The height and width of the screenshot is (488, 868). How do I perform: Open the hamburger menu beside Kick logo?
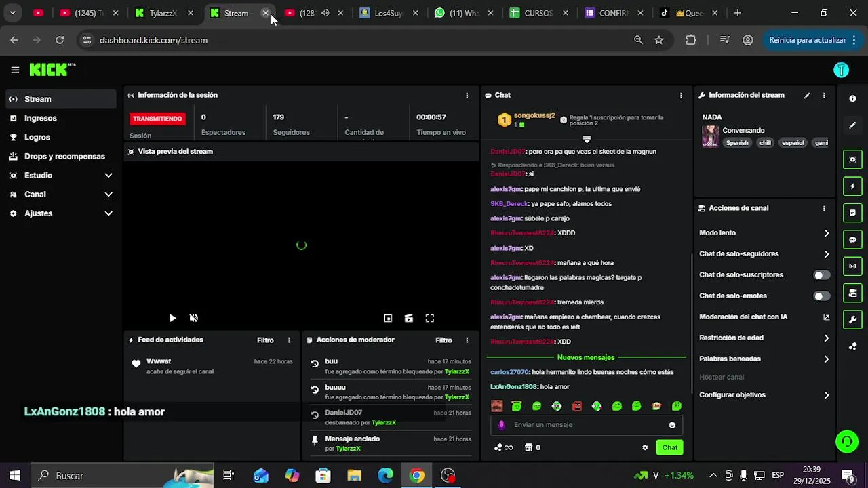tap(15, 70)
